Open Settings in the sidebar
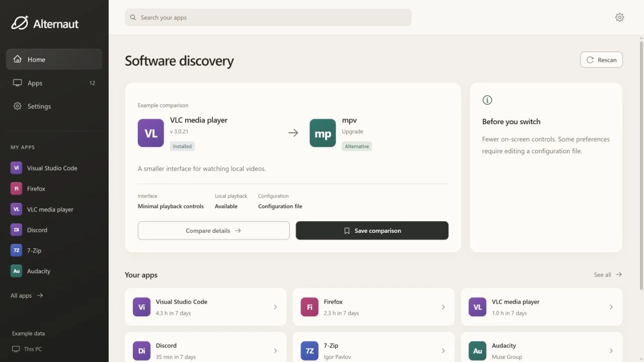644x362 pixels. [54, 106]
